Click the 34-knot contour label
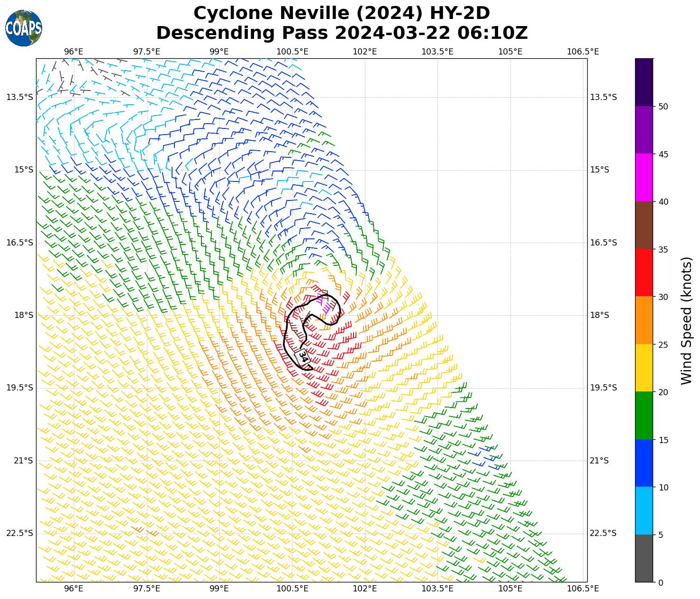The height and width of the screenshot is (599, 700). point(303,357)
